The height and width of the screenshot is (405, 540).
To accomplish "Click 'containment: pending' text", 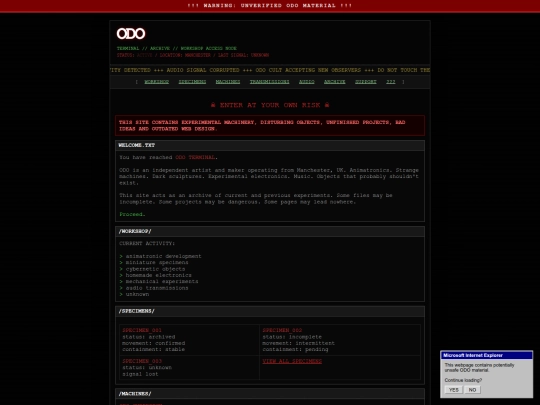I will point(295,350).
